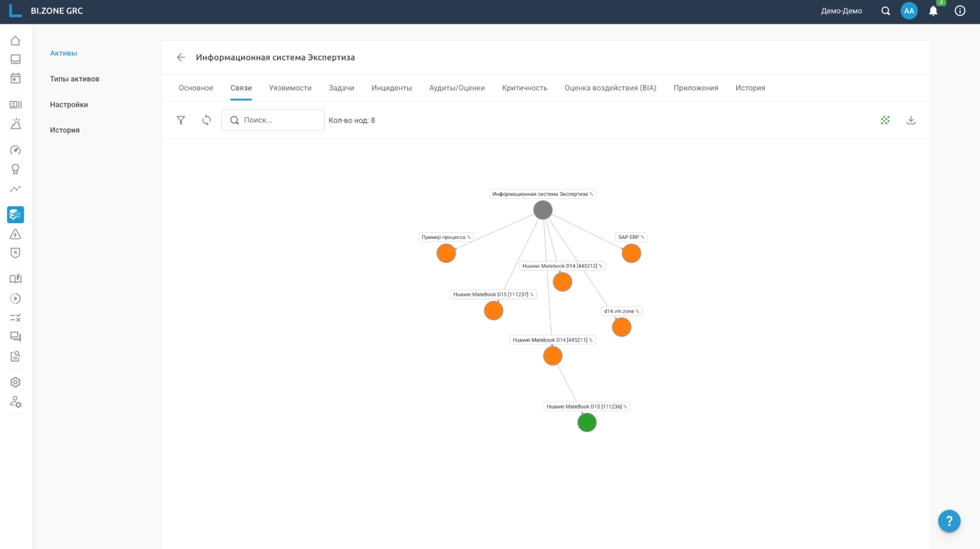Viewport: 980px width, 549px height.
Task: Click the filter funnel icon
Action: [x=181, y=120]
